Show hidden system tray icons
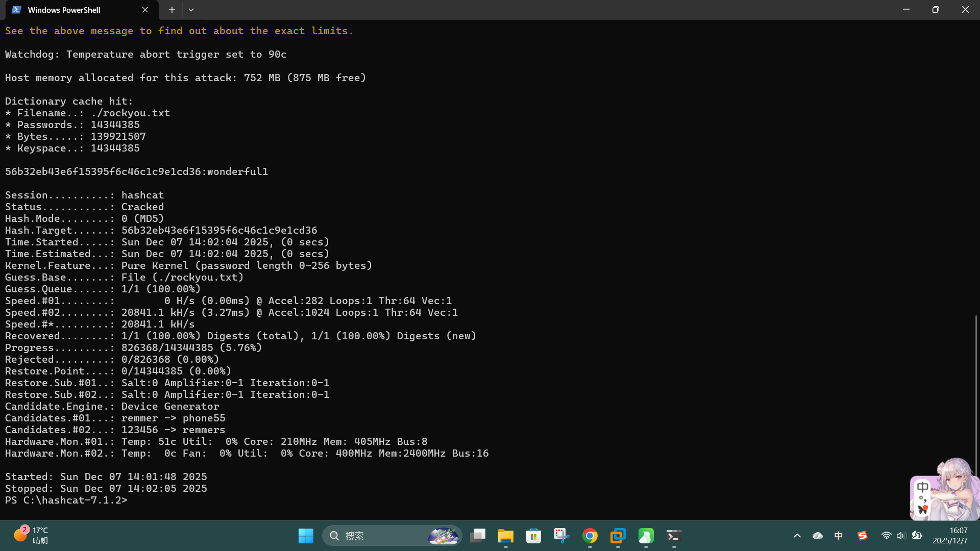Screen dimensions: 980x551 (x=797, y=536)
